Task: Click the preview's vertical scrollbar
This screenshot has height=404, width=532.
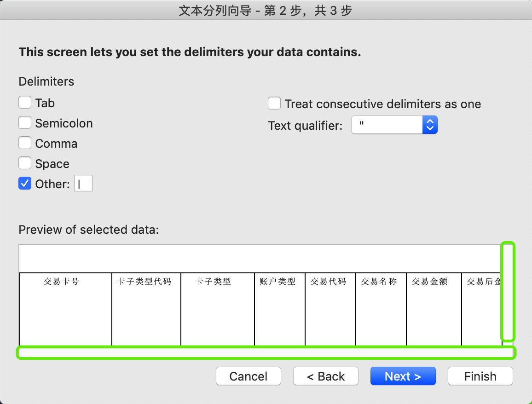Action: pos(507,292)
